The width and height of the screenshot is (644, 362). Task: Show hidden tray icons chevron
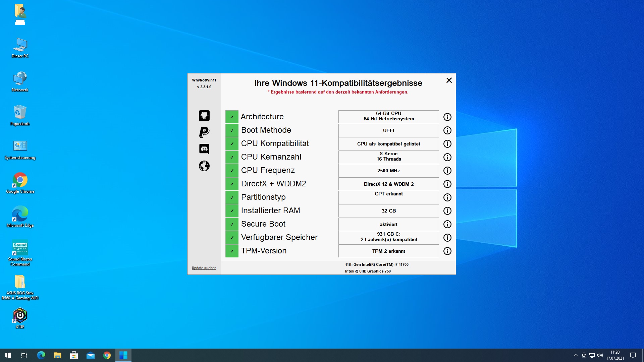tap(576, 355)
